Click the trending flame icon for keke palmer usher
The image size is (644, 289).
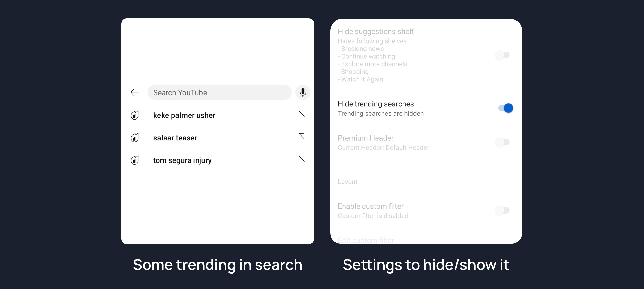tap(134, 115)
